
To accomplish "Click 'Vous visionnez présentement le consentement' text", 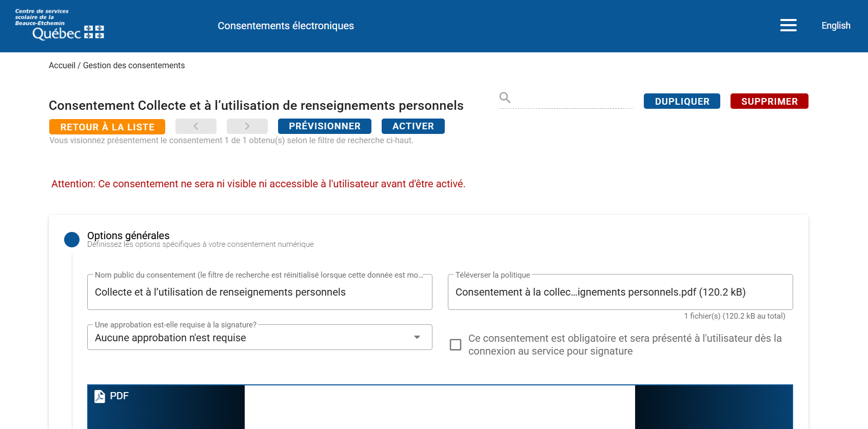I will [x=231, y=140].
